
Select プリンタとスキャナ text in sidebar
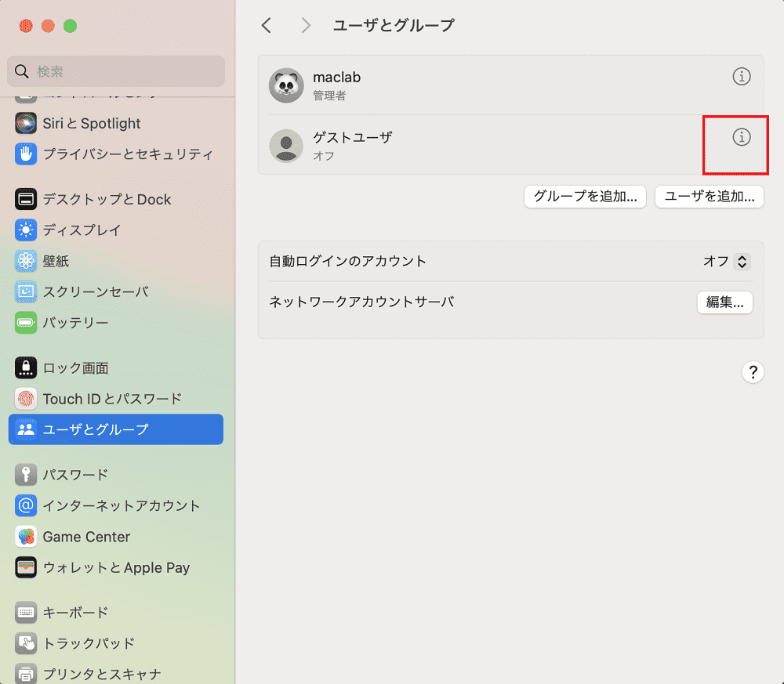click(102, 674)
